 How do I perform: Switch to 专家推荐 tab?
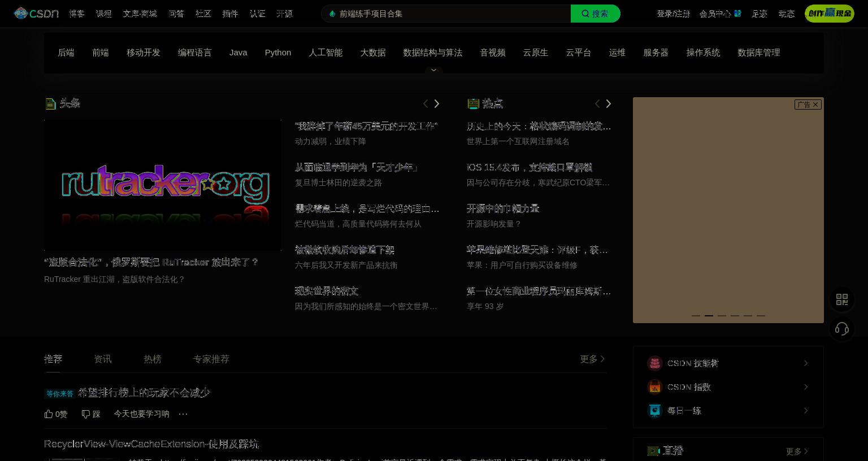(211, 359)
